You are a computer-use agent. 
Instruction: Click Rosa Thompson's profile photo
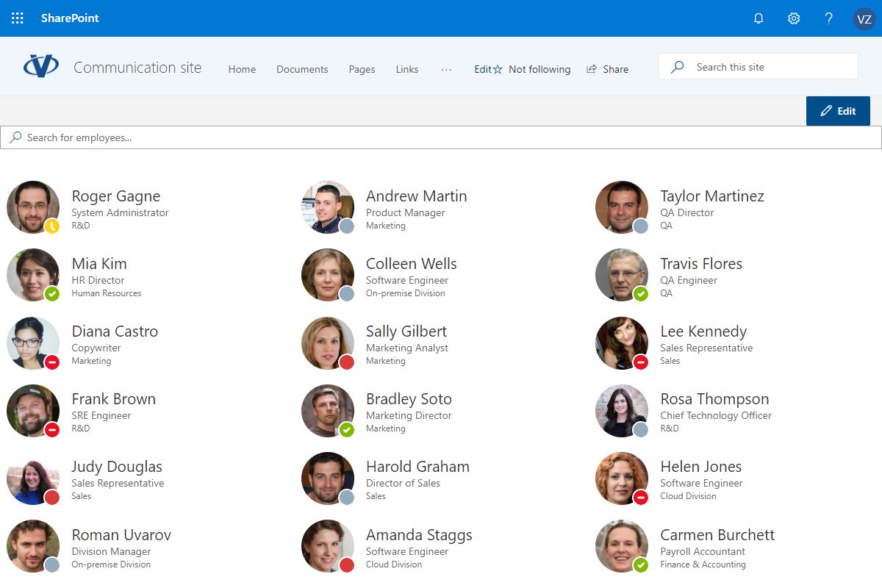(x=621, y=410)
